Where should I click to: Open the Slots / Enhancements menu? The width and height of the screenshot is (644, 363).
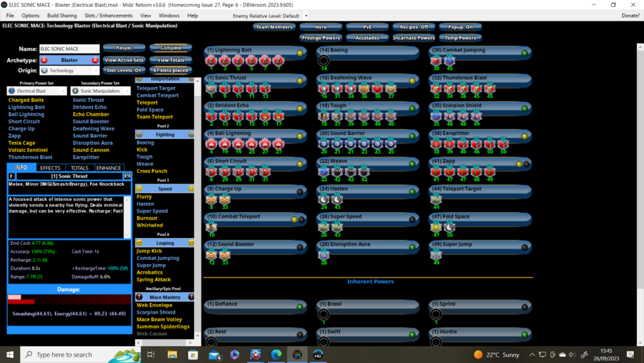tap(108, 15)
